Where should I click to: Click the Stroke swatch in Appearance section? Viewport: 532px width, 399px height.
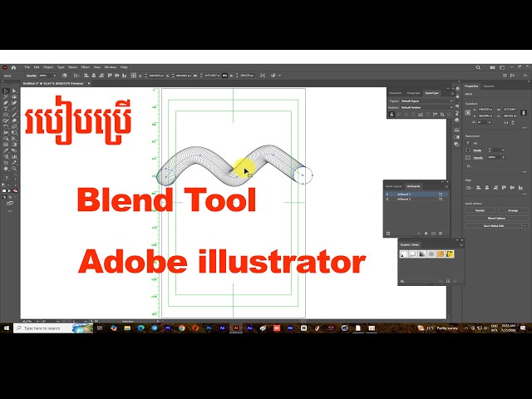coord(467,150)
